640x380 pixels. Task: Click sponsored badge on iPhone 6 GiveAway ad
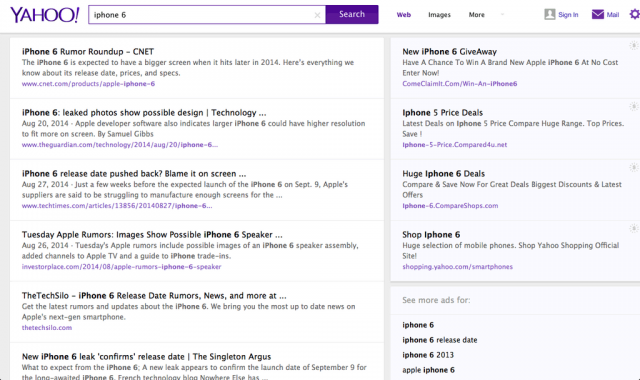coord(633,46)
